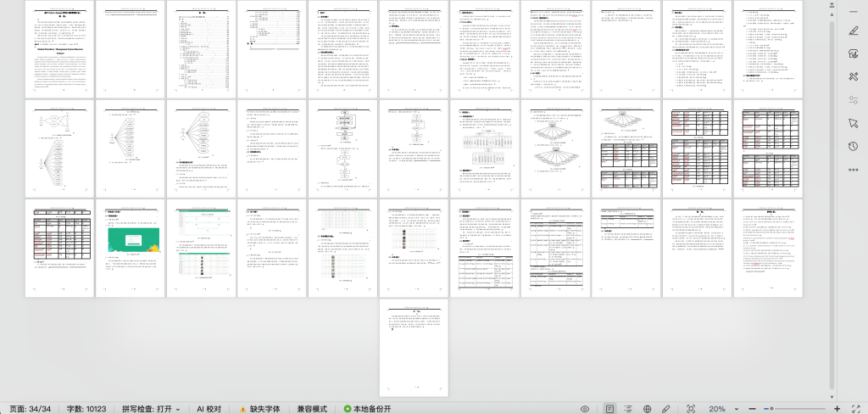Switch to outline view

click(x=628, y=409)
